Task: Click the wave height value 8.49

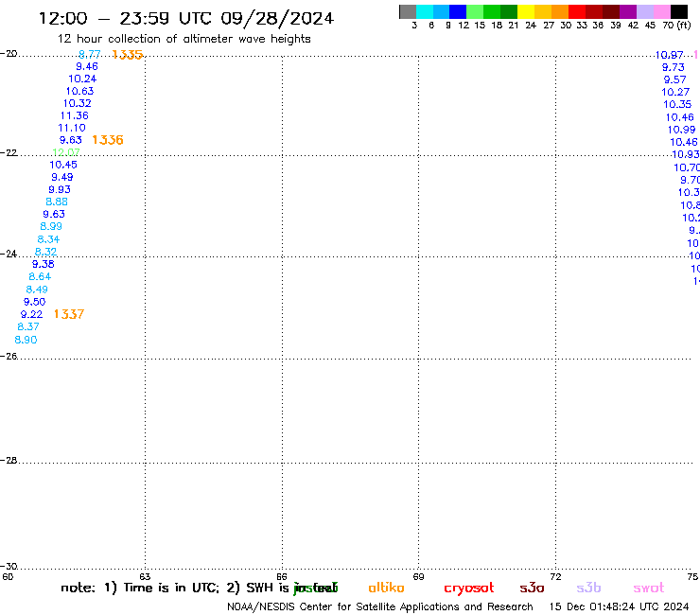Action: coord(37,290)
